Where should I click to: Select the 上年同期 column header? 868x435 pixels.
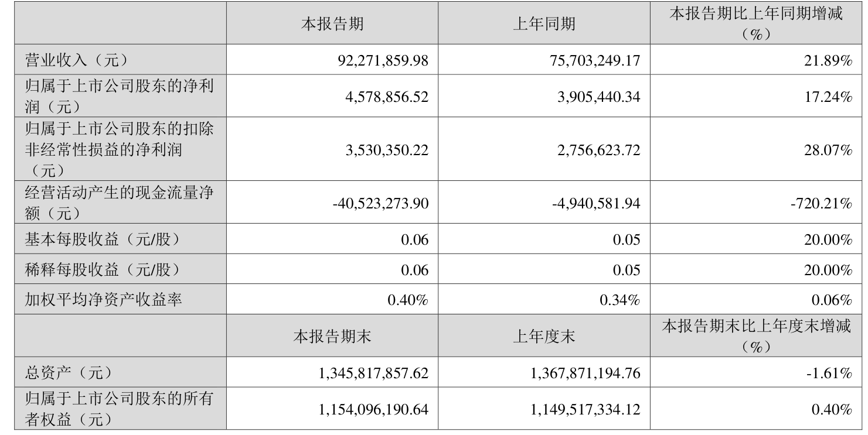pyautogui.click(x=544, y=23)
